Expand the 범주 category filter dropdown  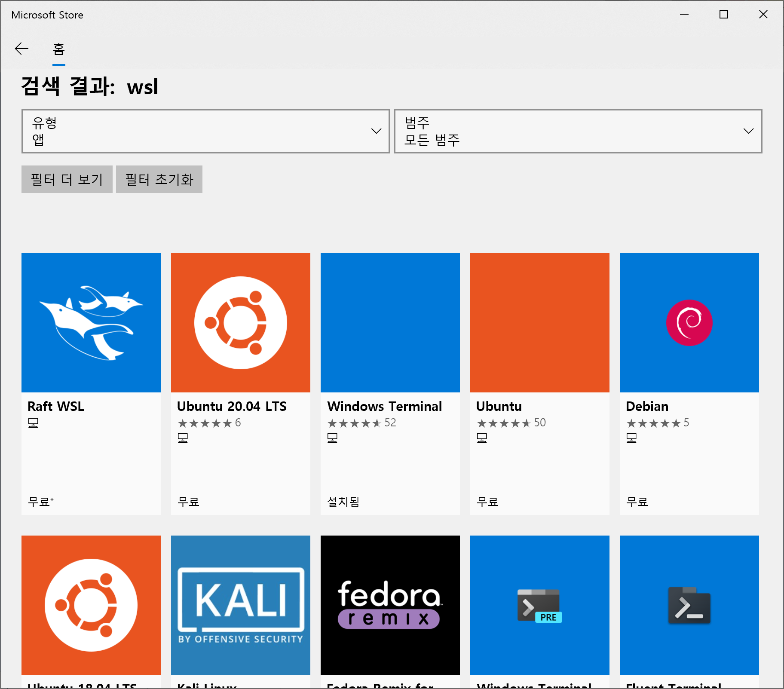577,131
